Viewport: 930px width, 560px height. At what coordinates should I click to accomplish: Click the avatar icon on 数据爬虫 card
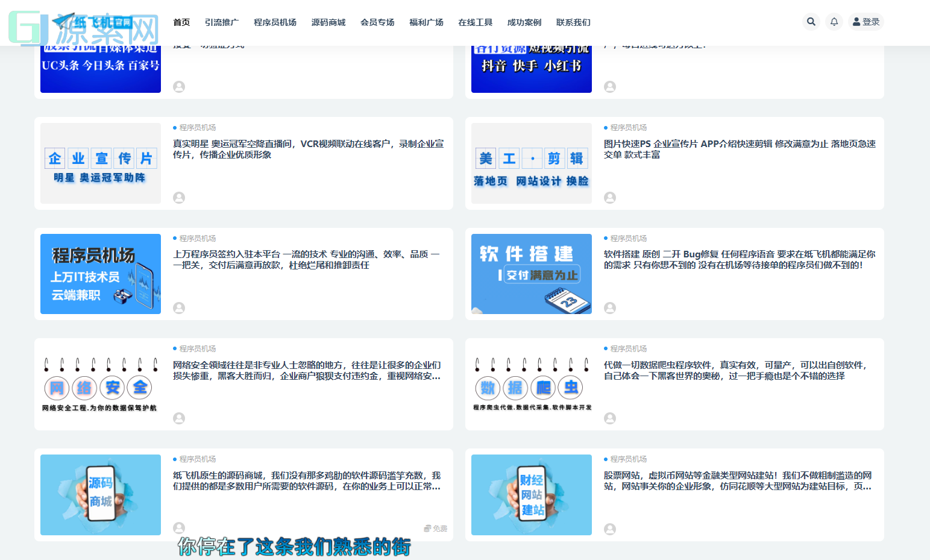tap(609, 418)
